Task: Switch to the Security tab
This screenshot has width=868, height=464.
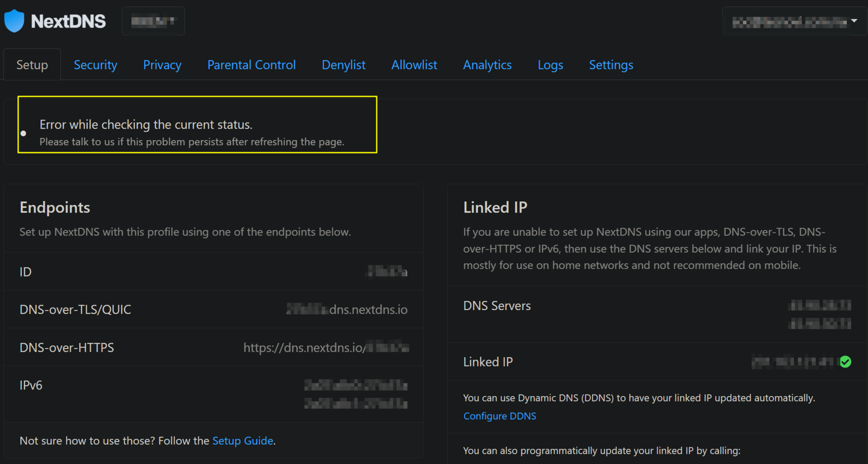Action: coord(95,65)
